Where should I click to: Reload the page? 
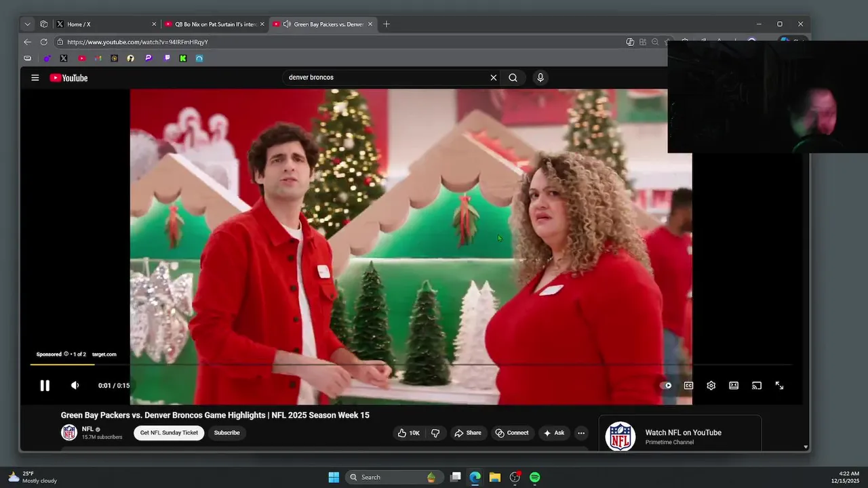(43, 42)
